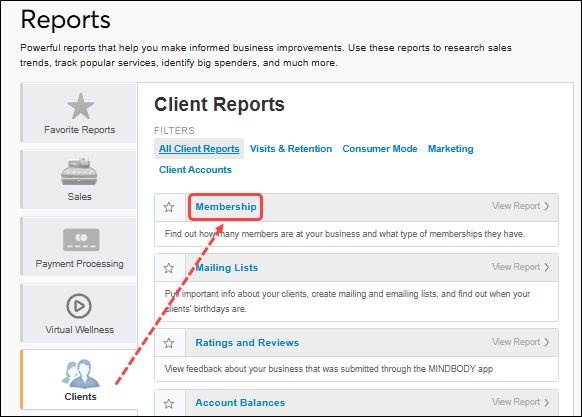
Task: Click the Payment Processing sidebar label
Action: pos(79,264)
